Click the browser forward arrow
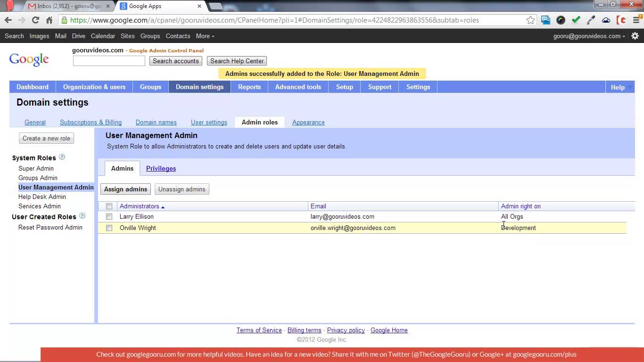 (22, 20)
